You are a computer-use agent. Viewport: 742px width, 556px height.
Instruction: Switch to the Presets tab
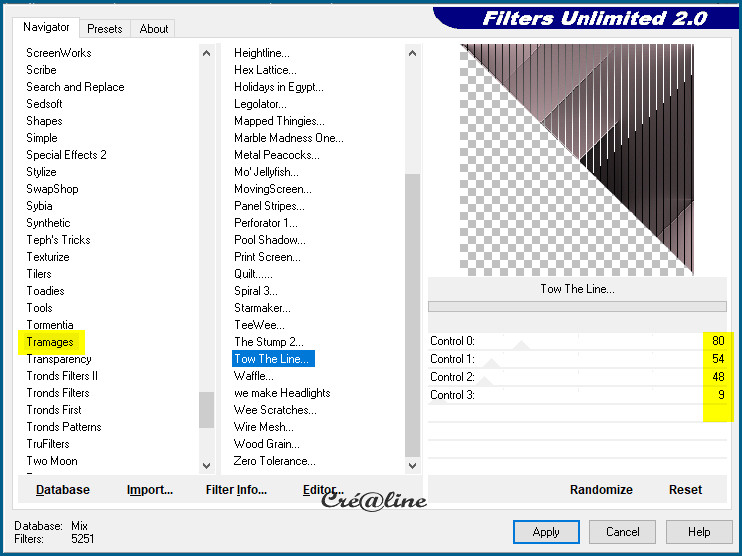click(x=104, y=29)
